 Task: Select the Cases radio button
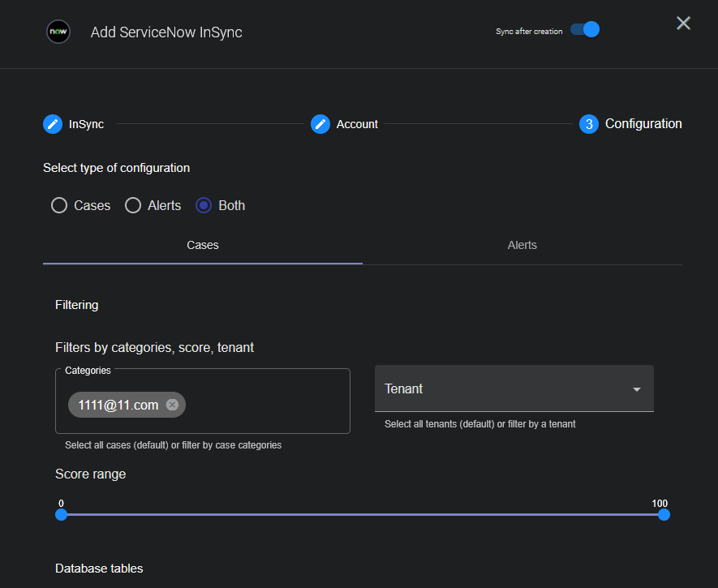point(59,205)
